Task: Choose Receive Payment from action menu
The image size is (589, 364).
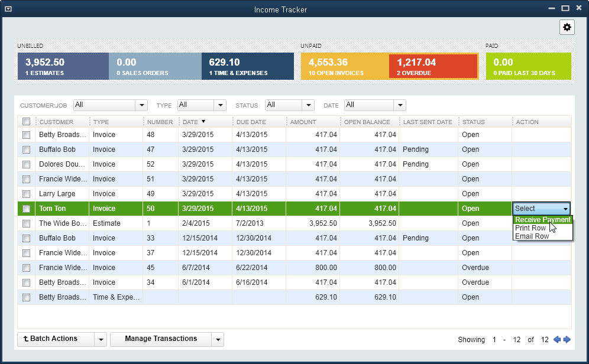Action: (542, 220)
